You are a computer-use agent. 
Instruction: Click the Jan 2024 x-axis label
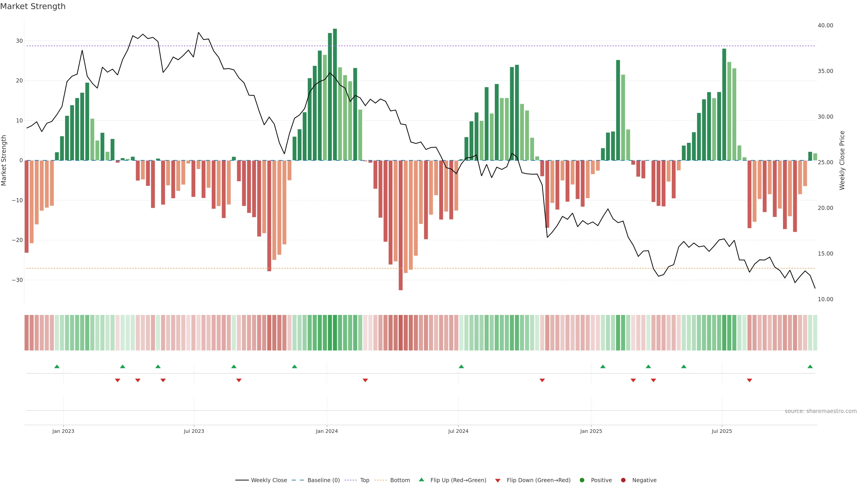click(x=326, y=431)
